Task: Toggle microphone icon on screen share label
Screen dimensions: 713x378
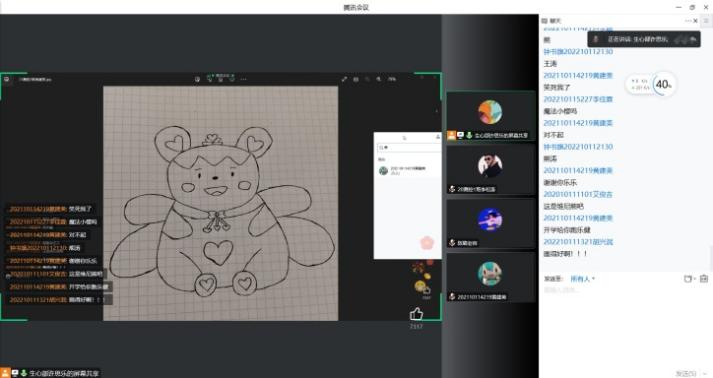Action: pos(24,373)
